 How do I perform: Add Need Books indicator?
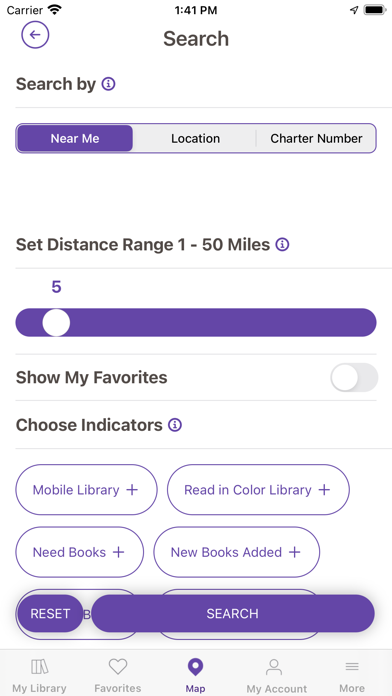coord(80,552)
